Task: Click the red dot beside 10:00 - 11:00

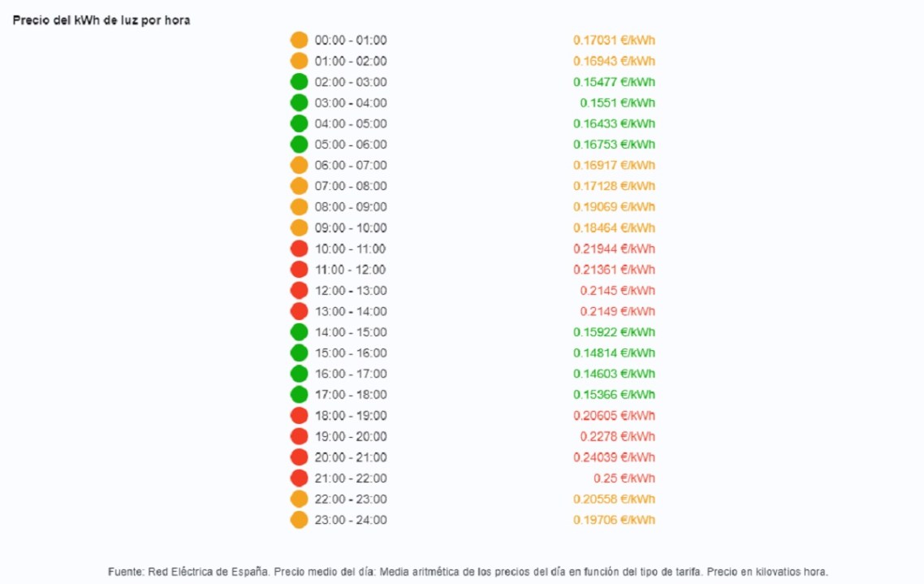Action: [299, 249]
